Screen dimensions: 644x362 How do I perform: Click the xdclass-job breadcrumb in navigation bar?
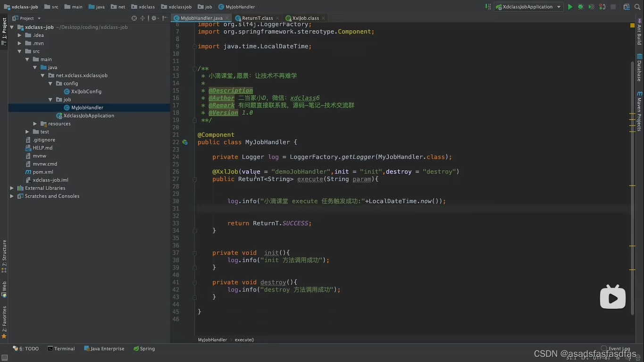(21, 7)
